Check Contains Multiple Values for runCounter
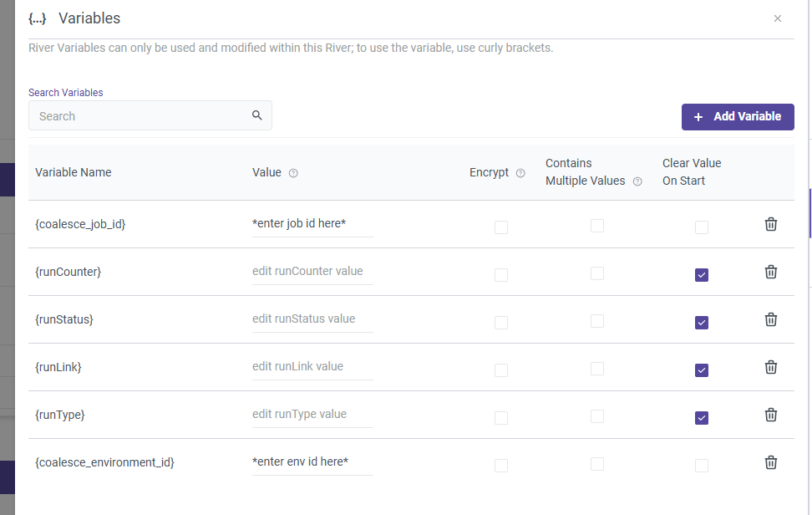This screenshot has width=812, height=515. 597,274
